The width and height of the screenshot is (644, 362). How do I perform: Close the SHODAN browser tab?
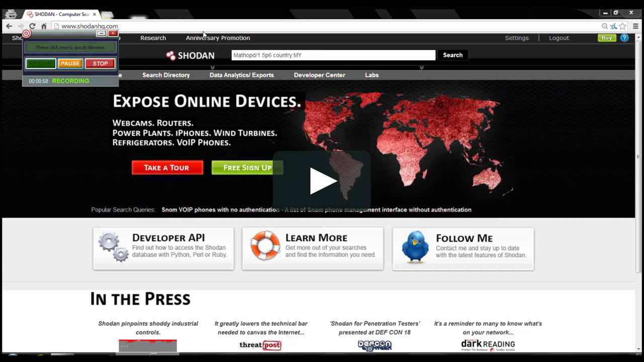pos(94,14)
